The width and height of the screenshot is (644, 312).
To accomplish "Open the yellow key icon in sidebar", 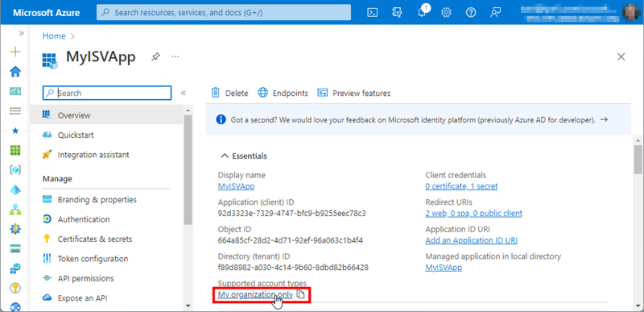I will pyautogui.click(x=15, y=288).
